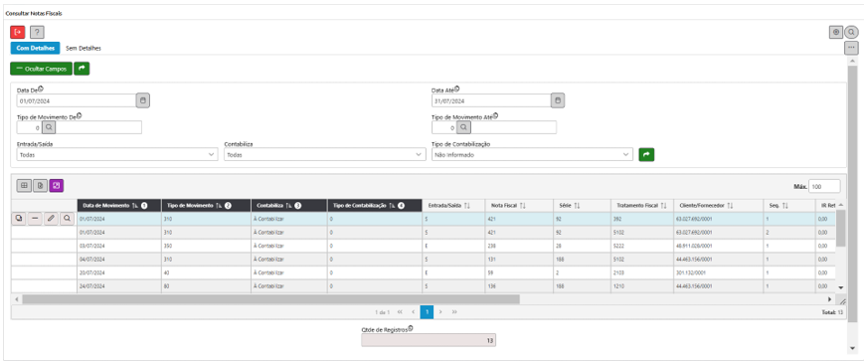
Task: Click the round magnifier search button
Action: click(x=851, y=32)
